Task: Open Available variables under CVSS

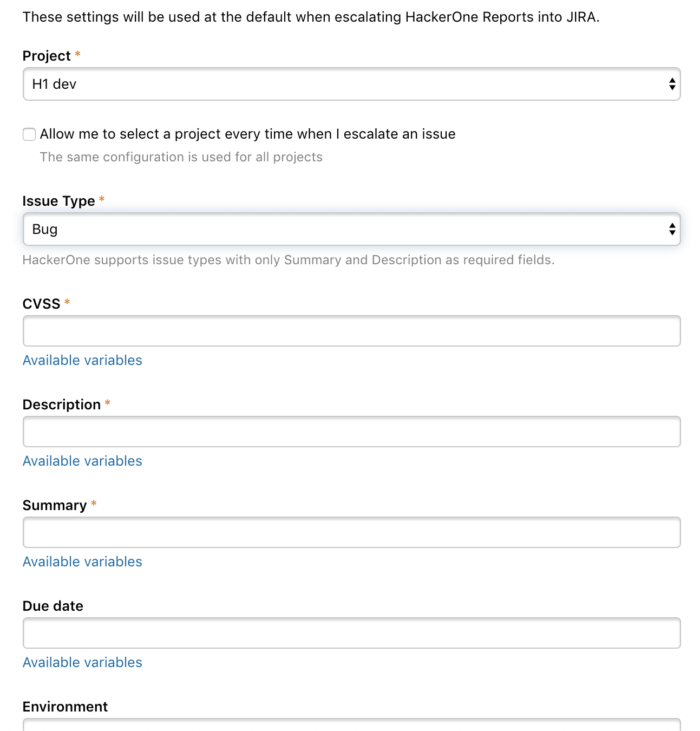Action: click(x=82, y=360)
